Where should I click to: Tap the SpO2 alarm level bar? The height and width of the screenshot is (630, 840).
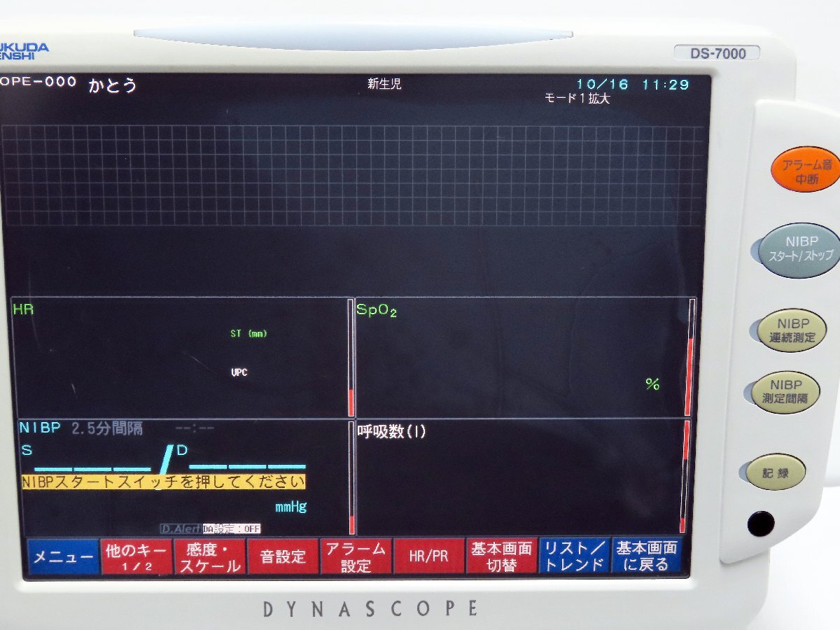click(x=689, y=357)
